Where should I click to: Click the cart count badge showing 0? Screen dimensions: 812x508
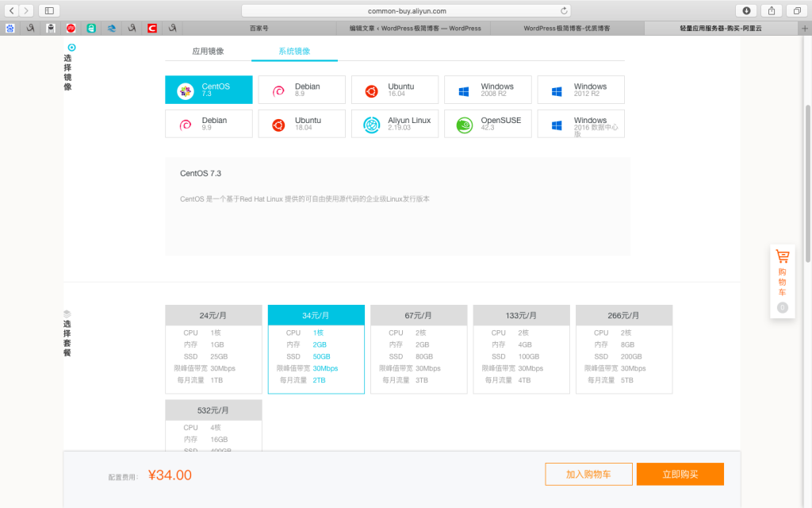pyautogui.click(x=783, y=307)
